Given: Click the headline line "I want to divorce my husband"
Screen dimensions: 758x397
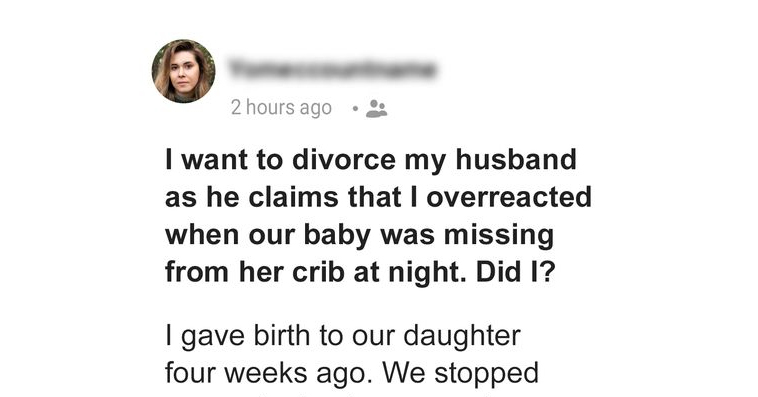Looking at the screenshot, I should (x=371, y=161).
